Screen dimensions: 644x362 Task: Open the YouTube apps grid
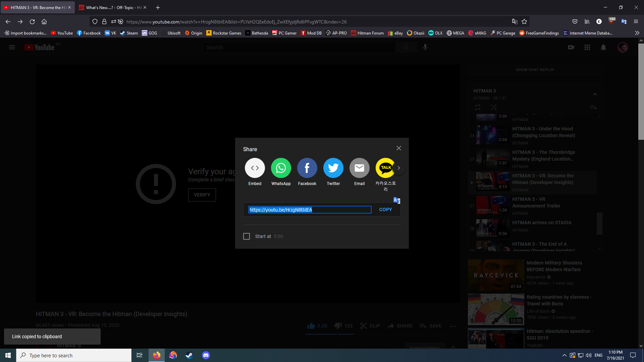click(x=587, y=47)
